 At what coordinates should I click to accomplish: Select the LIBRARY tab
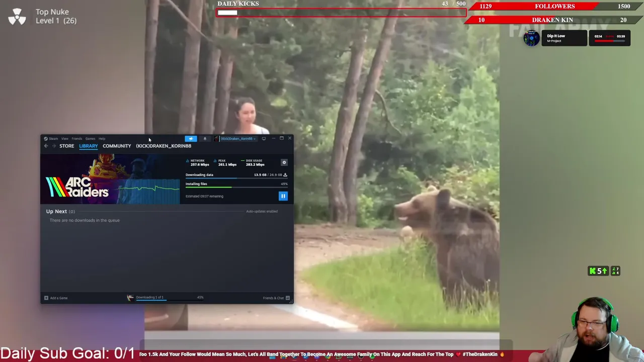[x=88, y=146]
